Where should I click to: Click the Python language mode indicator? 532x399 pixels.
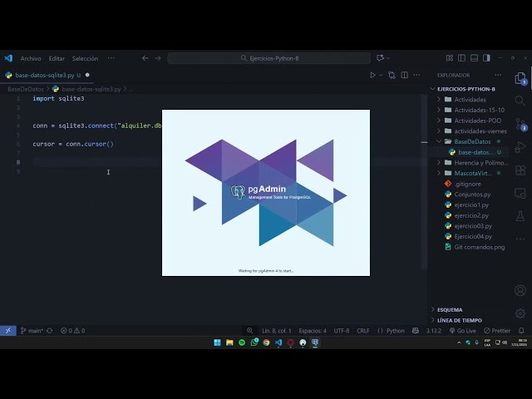click(395, 331)
